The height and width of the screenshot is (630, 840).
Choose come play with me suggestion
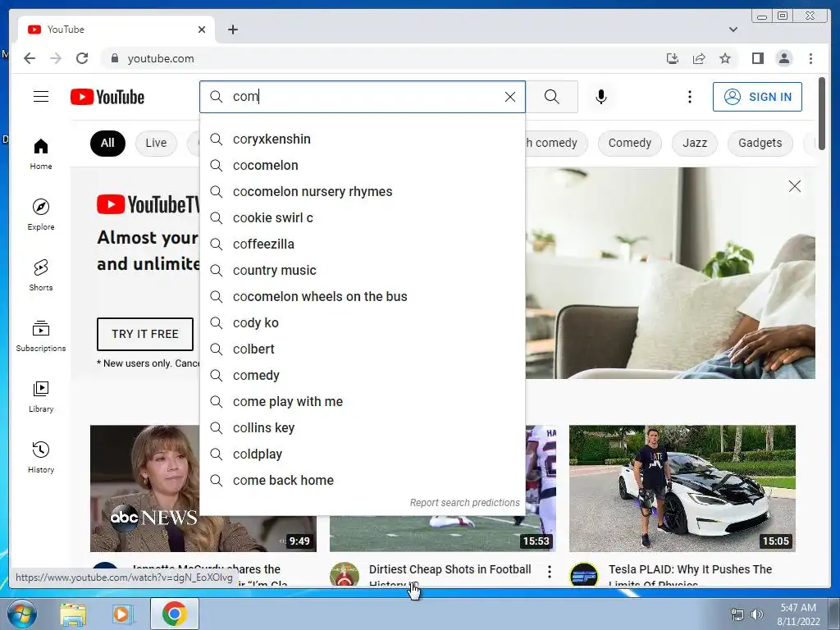(362, 402)
